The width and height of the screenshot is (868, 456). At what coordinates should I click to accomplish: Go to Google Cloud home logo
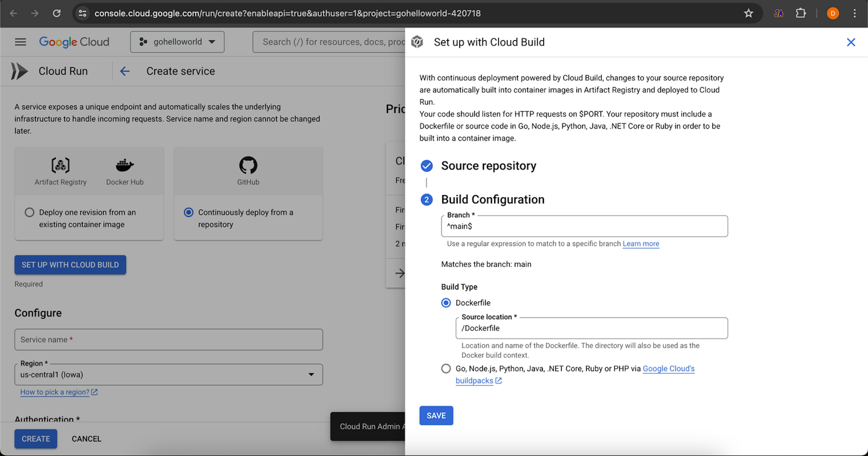[74, 42]
